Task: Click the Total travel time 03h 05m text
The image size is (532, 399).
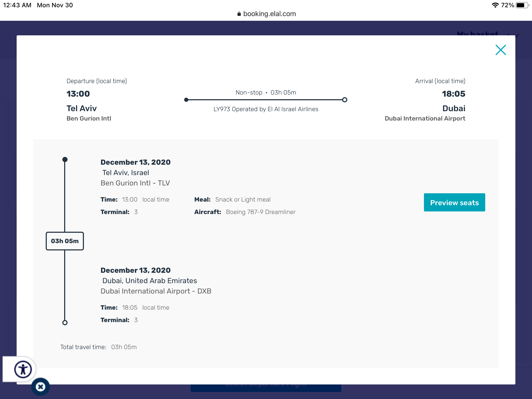Action: pyautogui.click(x=98, y=347)
